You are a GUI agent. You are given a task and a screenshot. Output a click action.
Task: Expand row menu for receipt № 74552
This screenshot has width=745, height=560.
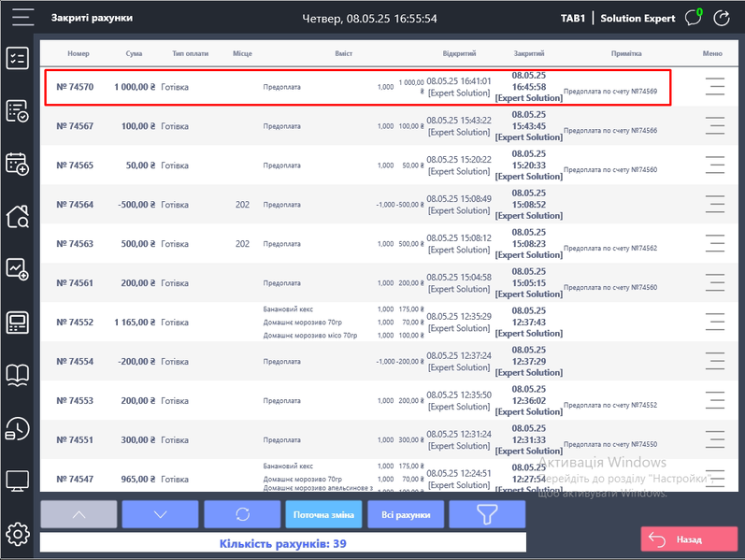(x=715, y=323)
